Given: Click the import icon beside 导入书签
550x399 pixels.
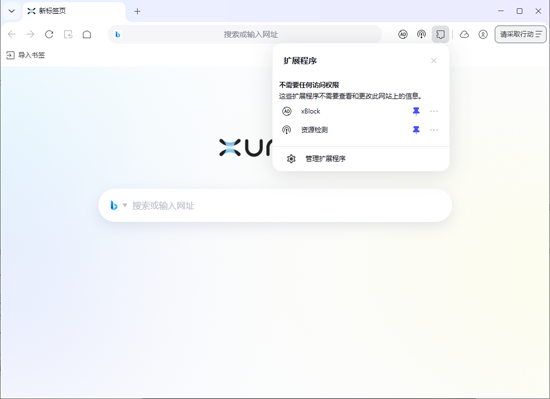Looking at the screenshot, I should point(10,55).
